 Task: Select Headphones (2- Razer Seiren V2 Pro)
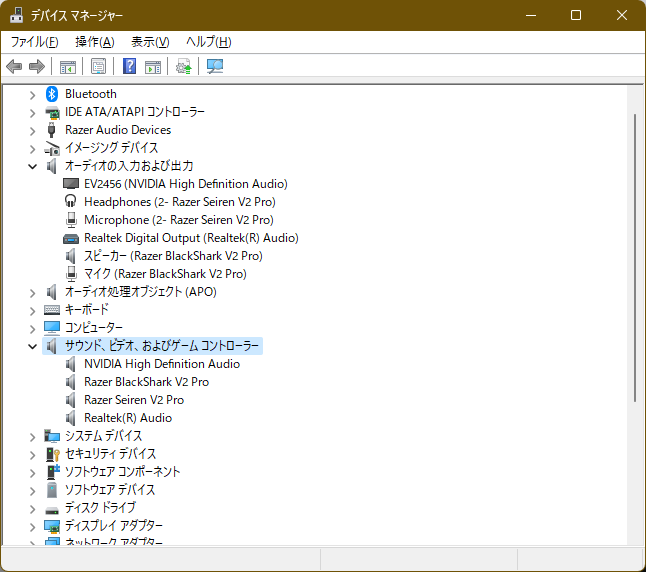tap(180, 202)
